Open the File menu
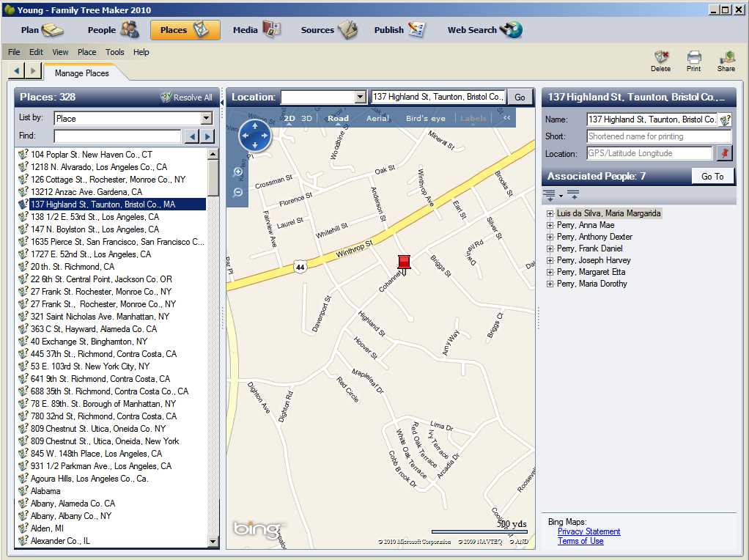The height and width of the screenshot is (560, 749). [15, 52]
